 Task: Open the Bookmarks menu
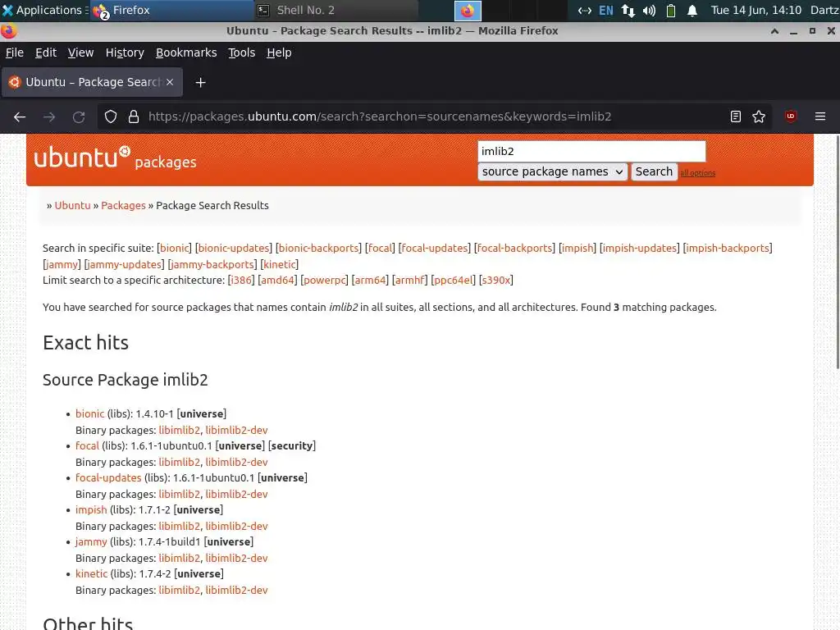coord(186,52)
